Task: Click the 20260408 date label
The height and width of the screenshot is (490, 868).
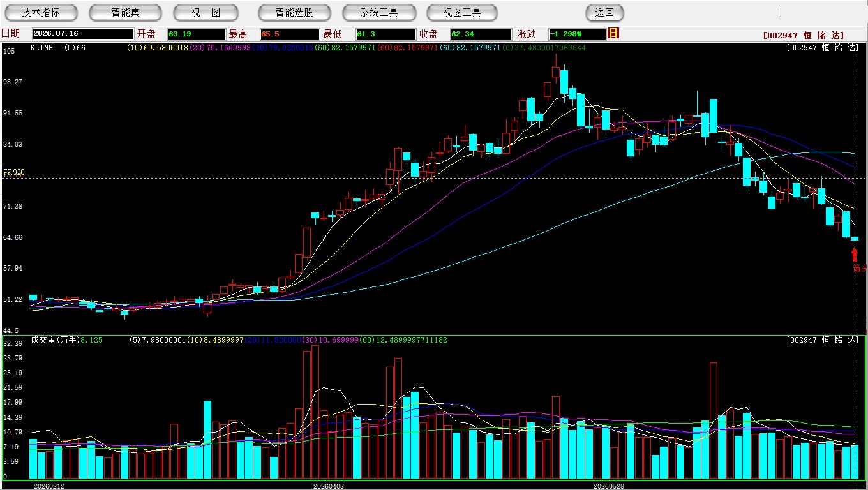Action: tap(328, 486)
